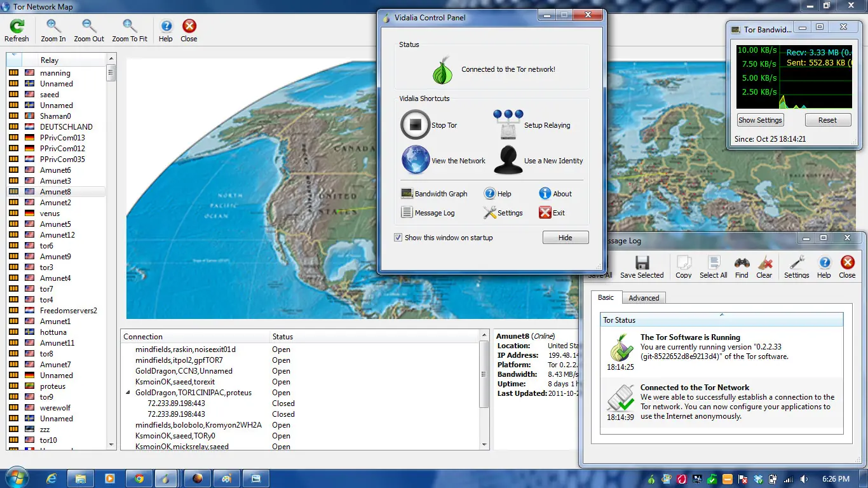Open the Bandwidth Graph shortcut
The image size is (868, 488).
pos(434,194)
